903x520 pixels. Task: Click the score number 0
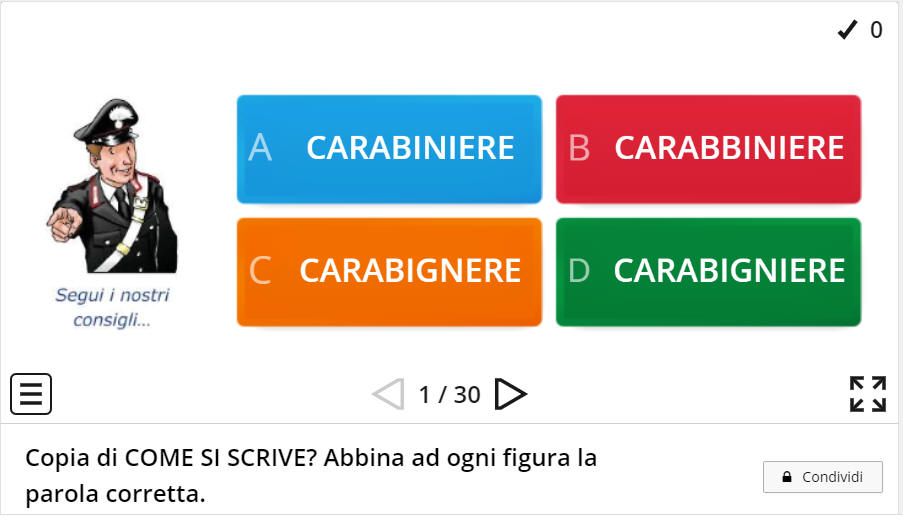click(876, 30)
